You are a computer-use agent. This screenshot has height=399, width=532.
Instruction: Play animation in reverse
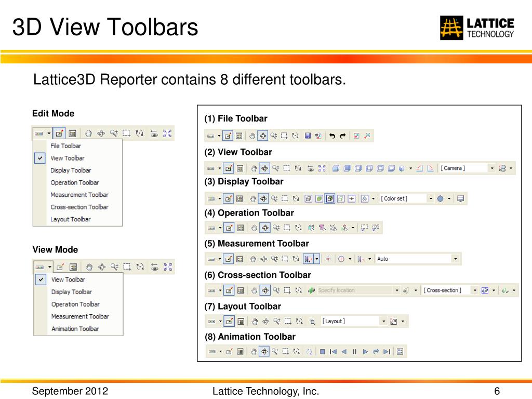(344, 352)
